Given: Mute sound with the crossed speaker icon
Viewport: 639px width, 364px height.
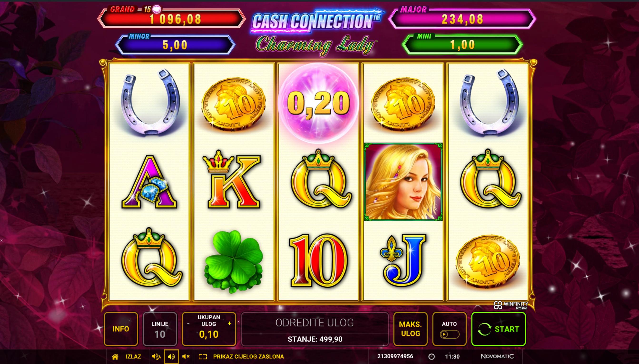Looking at the screenshot, I should point(186,357).
